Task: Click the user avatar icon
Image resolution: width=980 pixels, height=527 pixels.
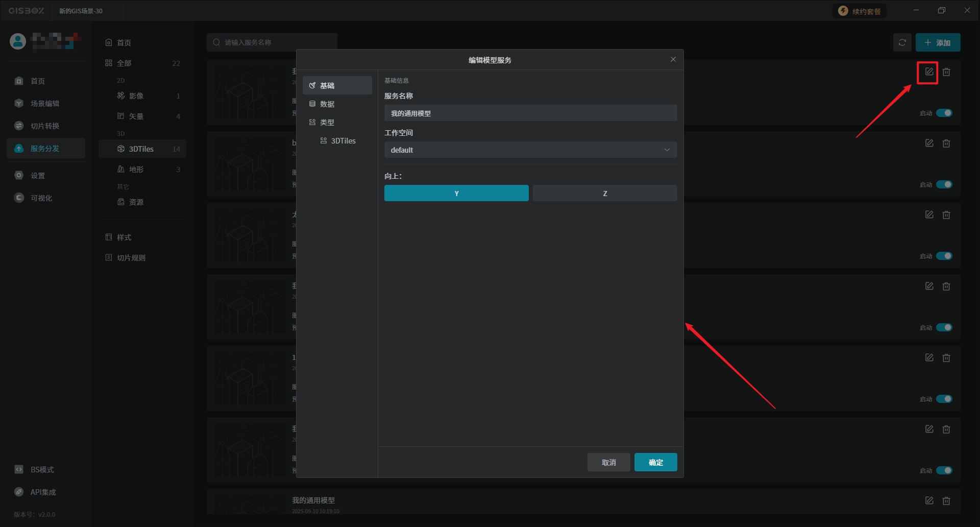Action: coord(18,41)
